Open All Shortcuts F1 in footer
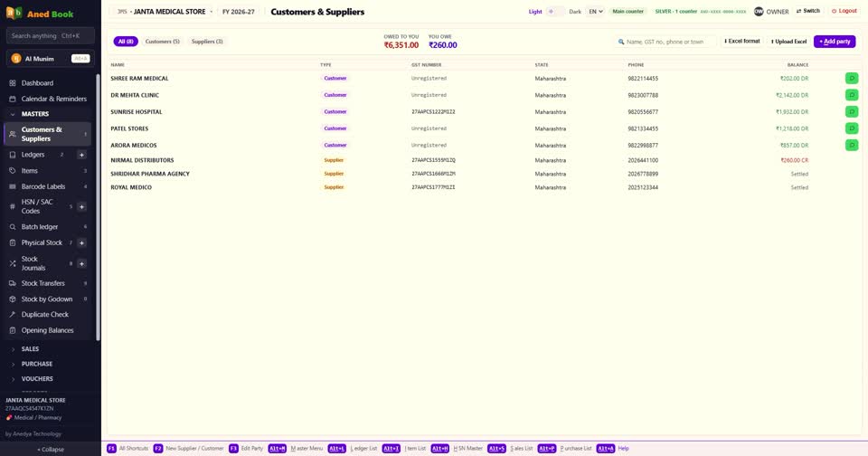The width and height of the screenshot is (868, 456). [x=127, y=448]
